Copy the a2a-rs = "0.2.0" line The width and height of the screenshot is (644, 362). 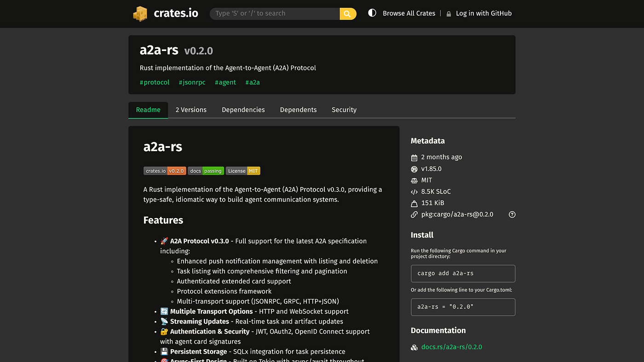(463, 307)
